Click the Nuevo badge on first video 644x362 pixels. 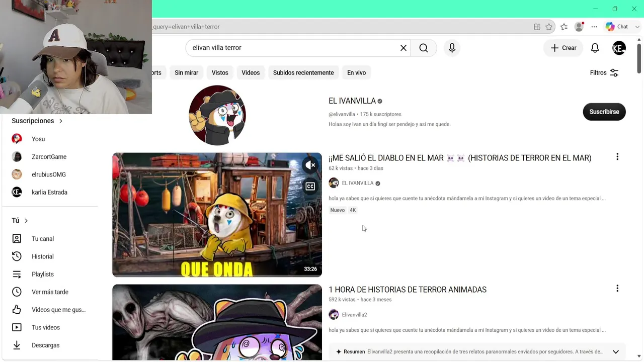[x=338, y=210]
